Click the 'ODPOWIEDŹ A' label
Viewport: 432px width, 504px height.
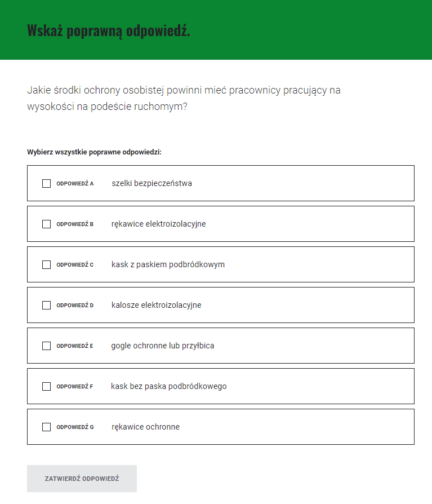click(75, 183)
